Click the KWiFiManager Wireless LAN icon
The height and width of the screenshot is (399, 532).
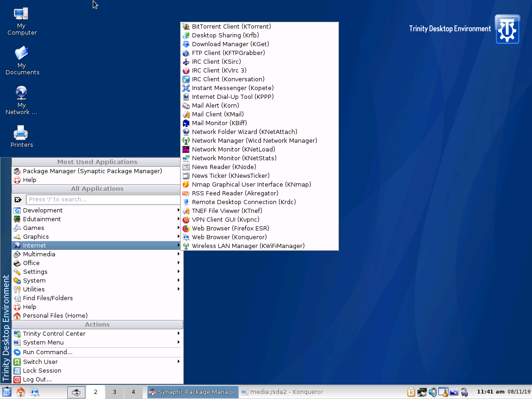[186, 246]
